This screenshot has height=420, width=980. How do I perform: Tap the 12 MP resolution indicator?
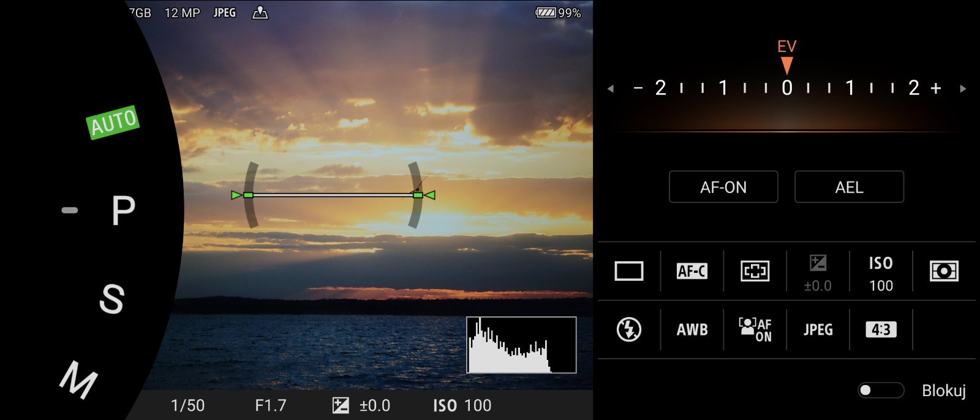[x=182, y=13]
